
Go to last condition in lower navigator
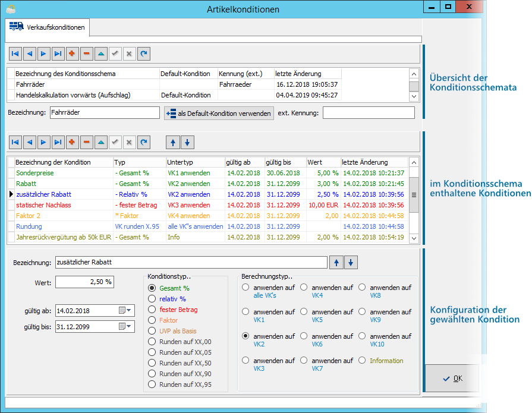[x=58, y=143]
